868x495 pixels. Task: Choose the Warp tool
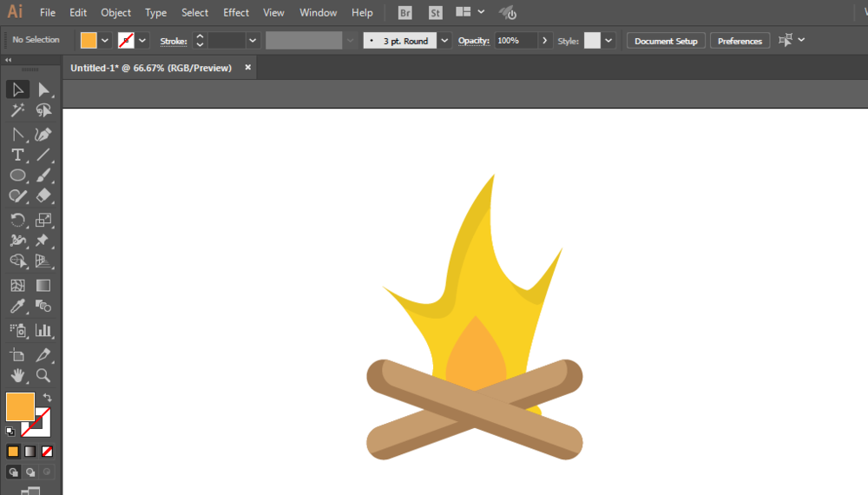17,241
